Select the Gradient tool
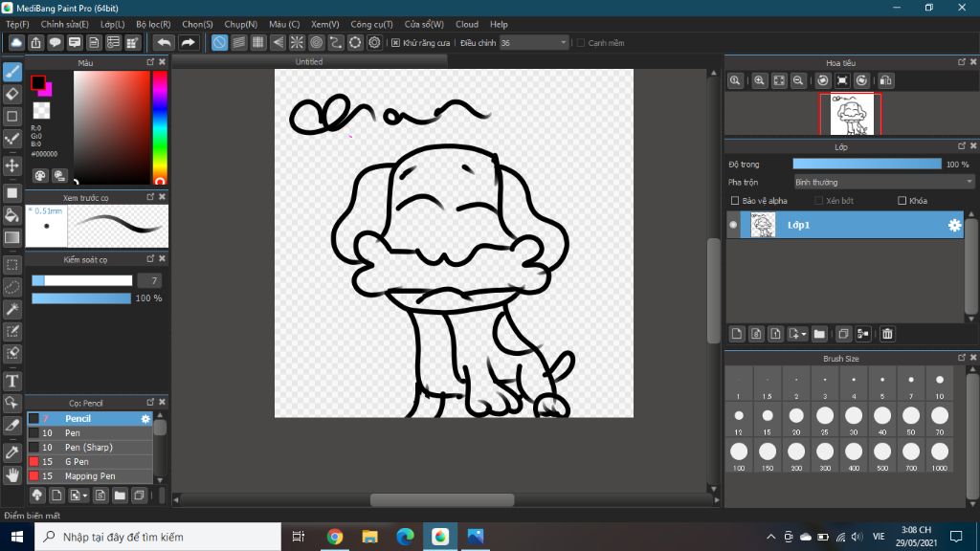The image size is (980, 551). click(12, 237)
